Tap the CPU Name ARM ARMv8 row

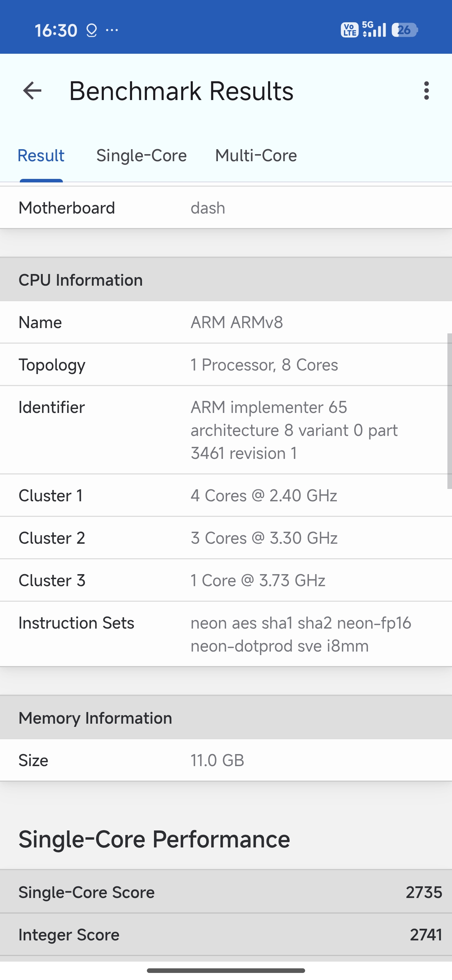pyautogui.click(x=226, y=323)
